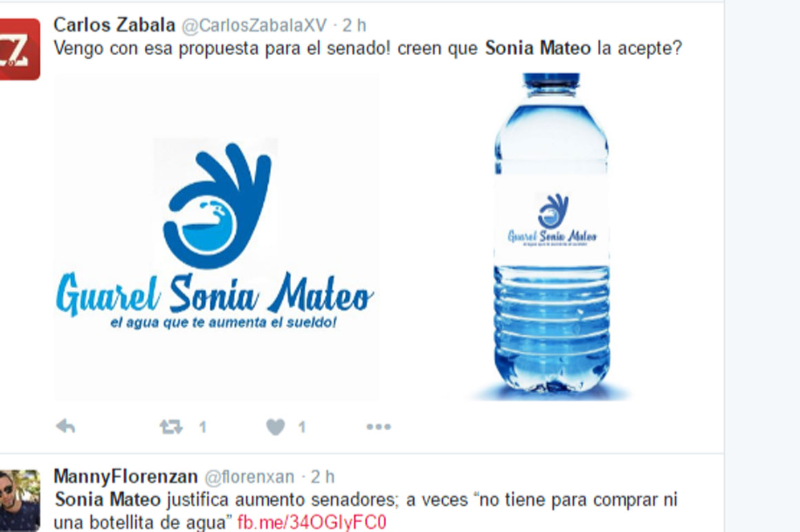Like the Guarel Sonia Mateo tweet
This screenshot has height=532, width=800.
click(x=275, y=427)
